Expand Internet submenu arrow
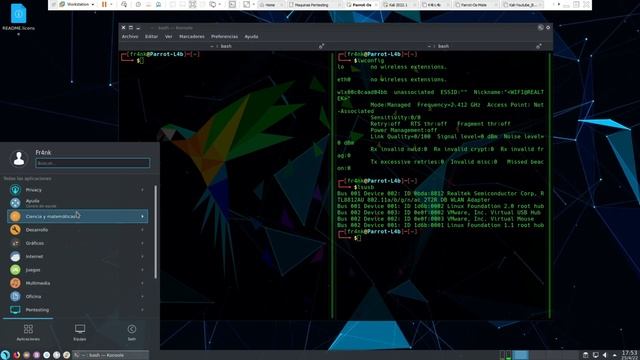Image resolution: width=640 pixels, height=360 pixels. [x=142, y=256]
